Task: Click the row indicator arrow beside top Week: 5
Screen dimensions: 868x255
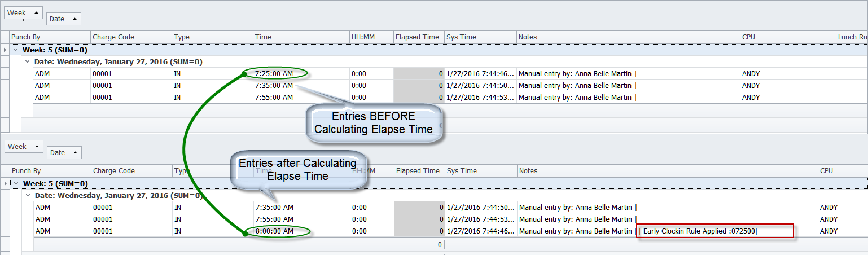Action: (x=5, y=50)
